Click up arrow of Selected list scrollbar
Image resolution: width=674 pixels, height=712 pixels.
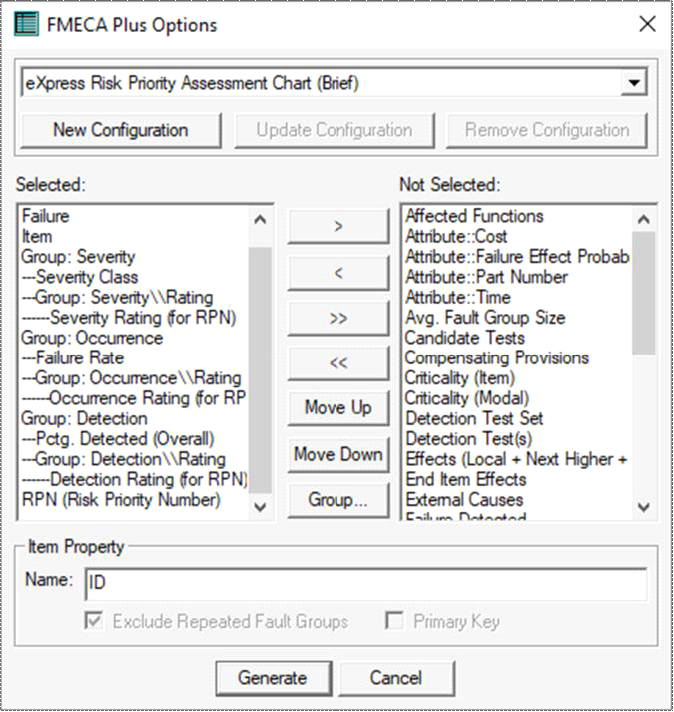(x=260, y=220)
